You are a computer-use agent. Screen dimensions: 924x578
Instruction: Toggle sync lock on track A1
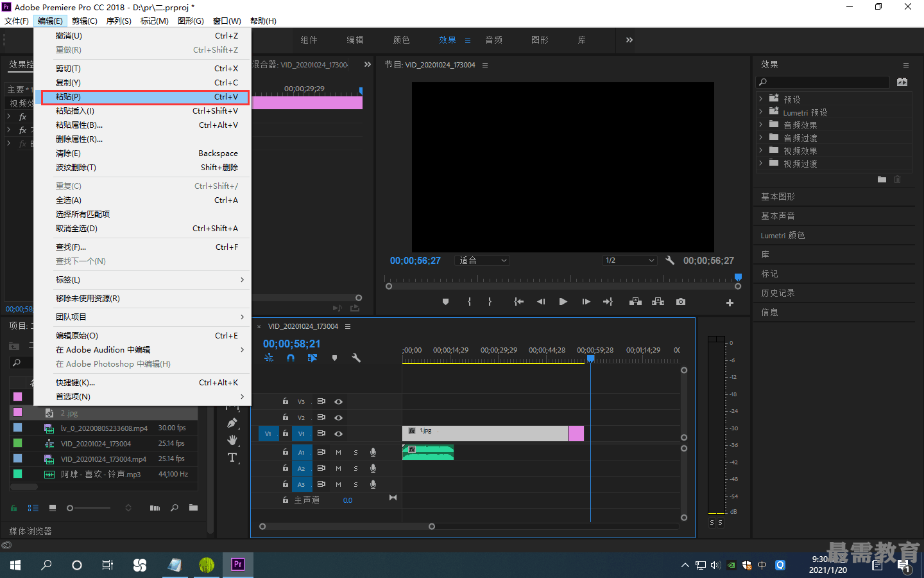(x=321, y=452)
